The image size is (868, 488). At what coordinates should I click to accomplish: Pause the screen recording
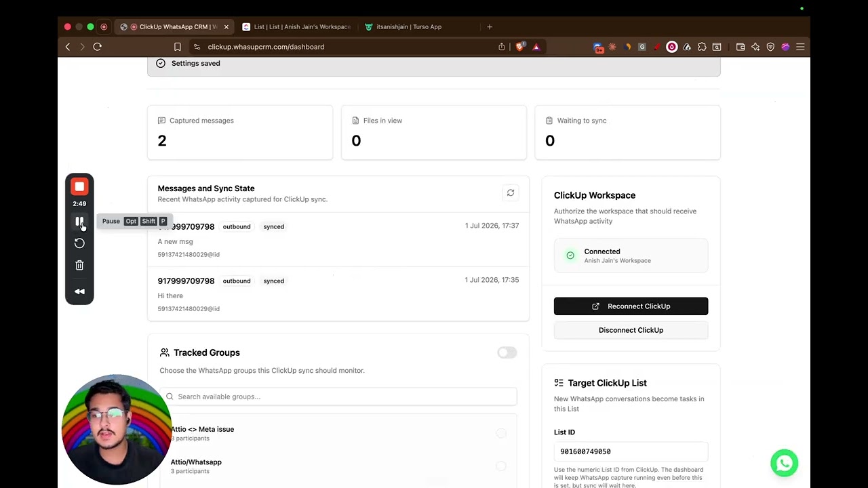click(x=79, y=222)
